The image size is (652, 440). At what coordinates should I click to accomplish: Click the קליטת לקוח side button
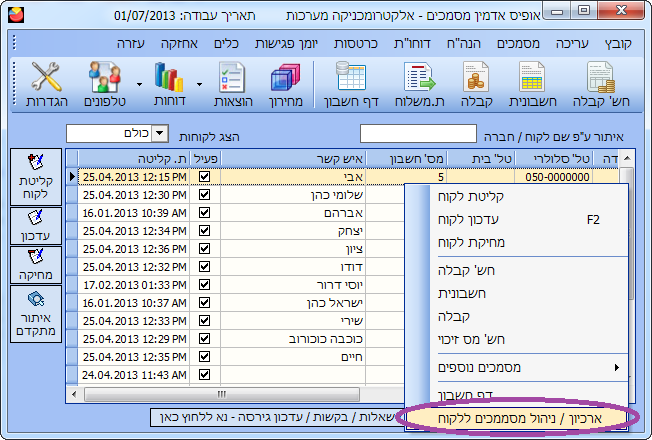(36, 177)
